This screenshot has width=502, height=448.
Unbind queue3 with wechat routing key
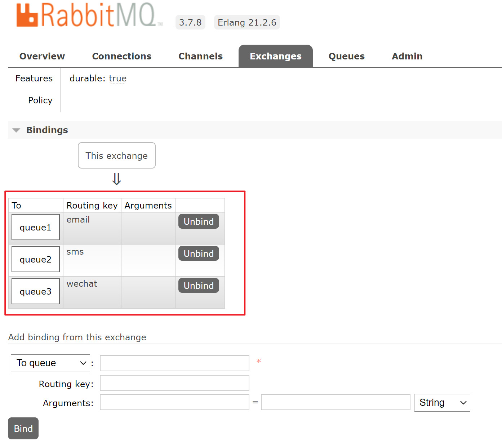199,286
